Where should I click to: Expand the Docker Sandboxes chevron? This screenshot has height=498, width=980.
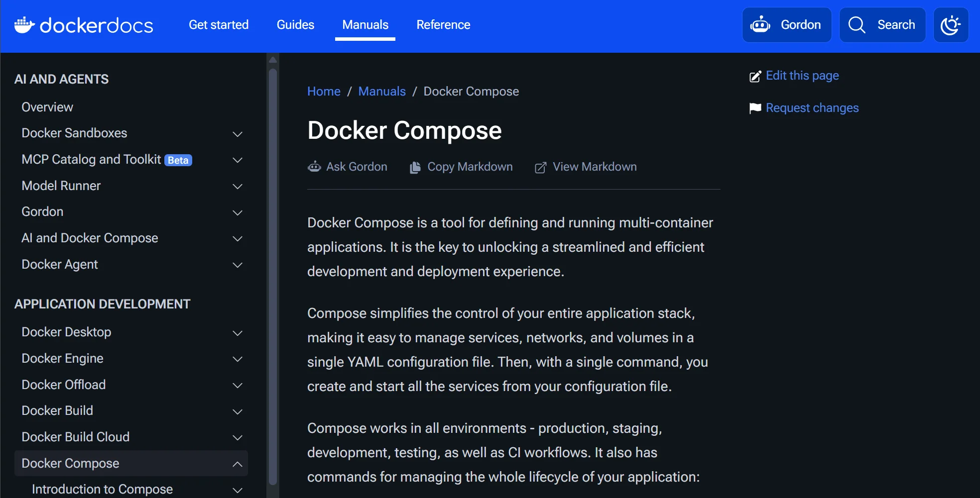pos(238,134)
